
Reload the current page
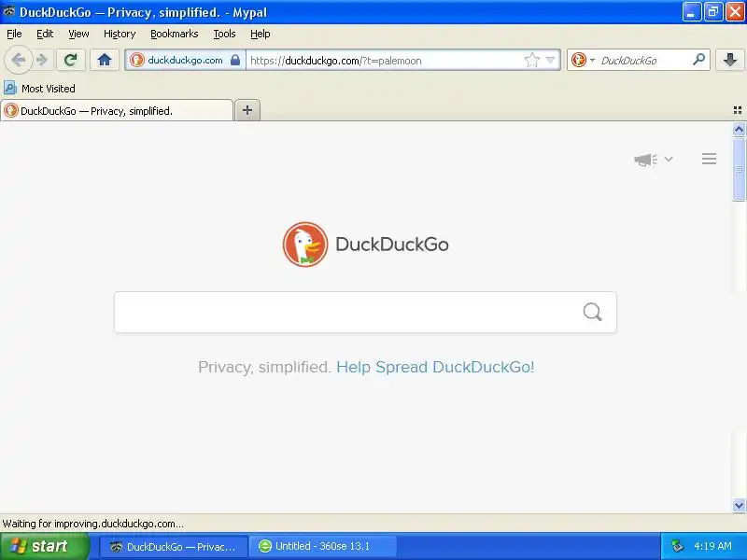tap(71, 60)
